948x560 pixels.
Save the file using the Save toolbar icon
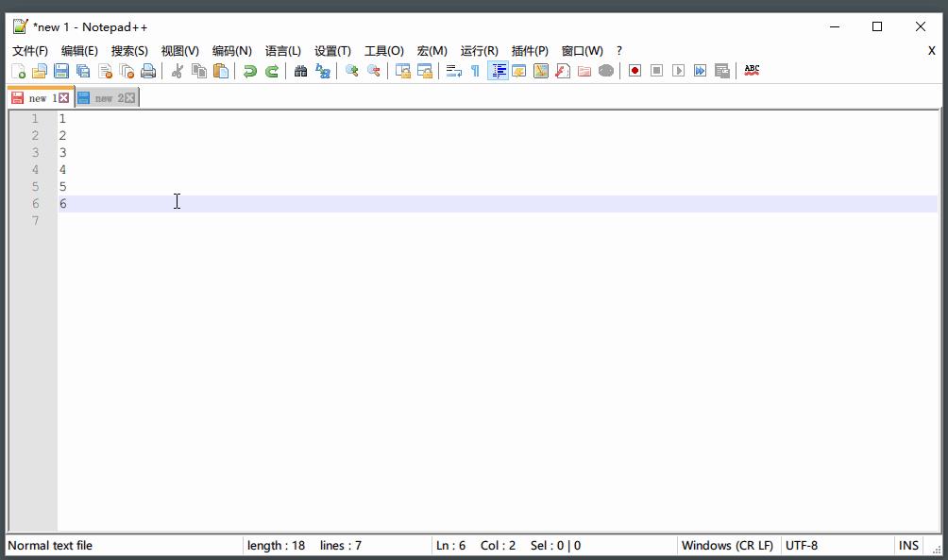point(61,70)
